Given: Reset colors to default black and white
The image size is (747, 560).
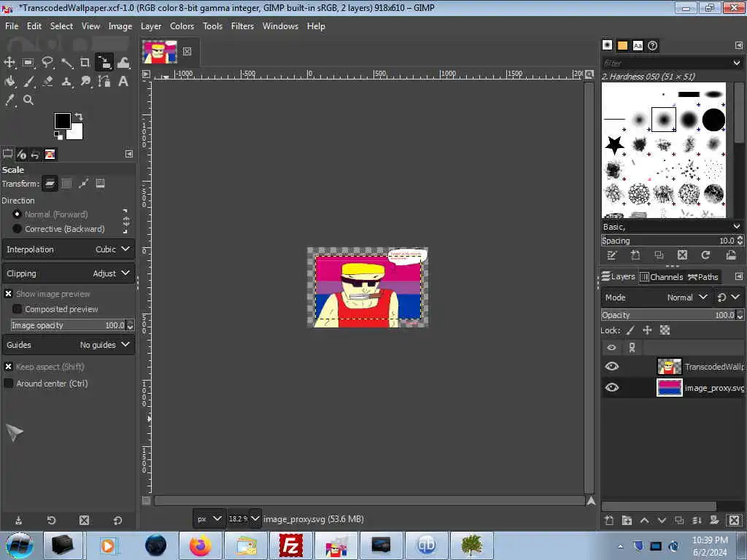Looking at the screenshot, I should tap(58, 136).
